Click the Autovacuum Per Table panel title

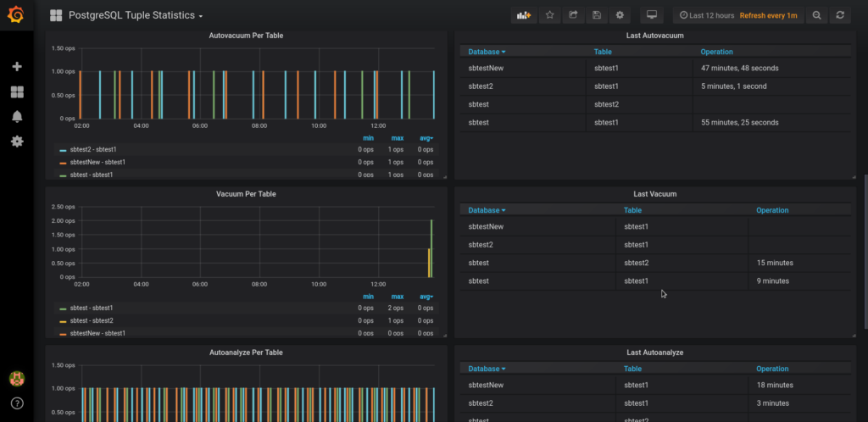(246, 36)
